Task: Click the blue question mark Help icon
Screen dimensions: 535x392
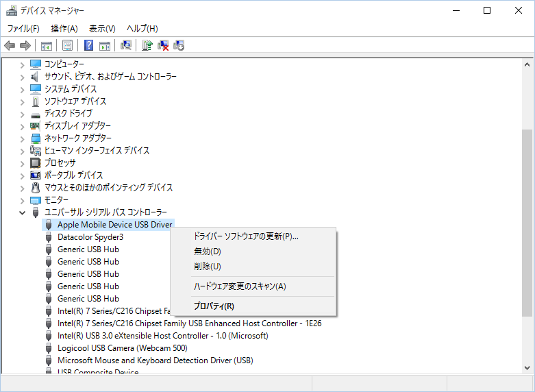Action: coord(88,46)
